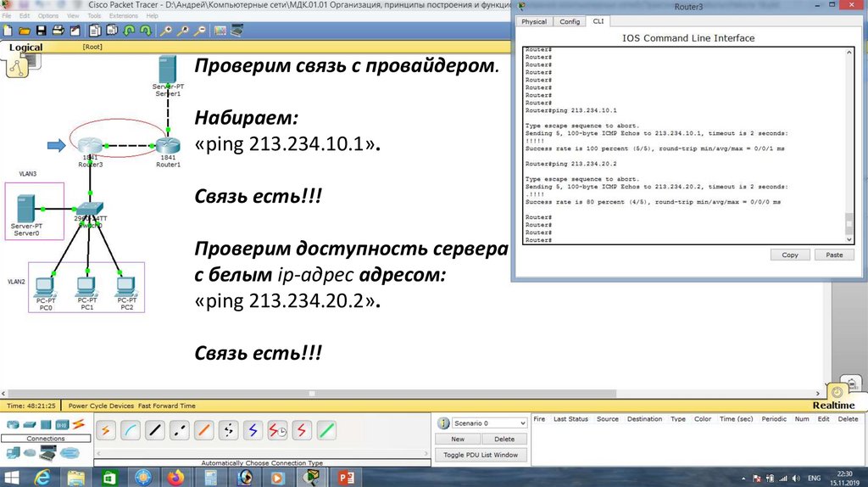
Task: Choose the light-blue console cable
Action: [x=131, y=430]
